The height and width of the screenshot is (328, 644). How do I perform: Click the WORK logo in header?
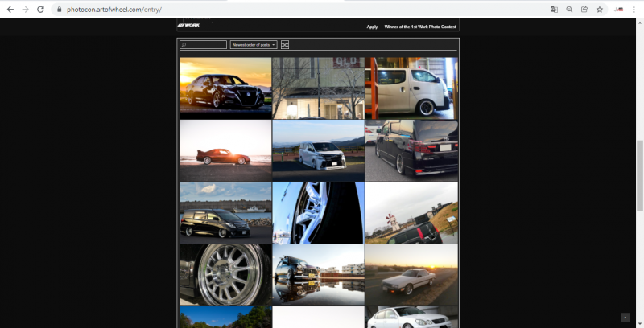[188, 26]
